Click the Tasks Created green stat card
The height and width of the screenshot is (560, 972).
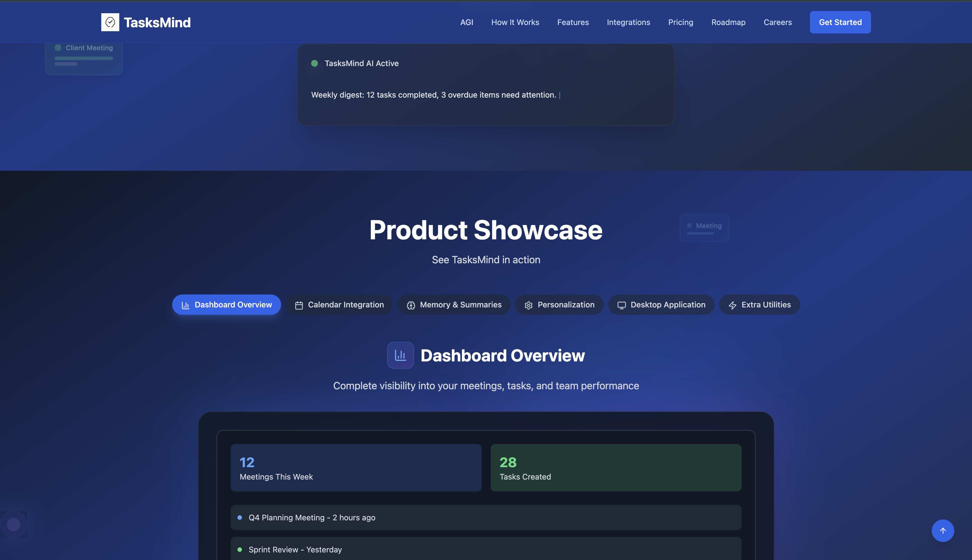click(x=616, y=468)
